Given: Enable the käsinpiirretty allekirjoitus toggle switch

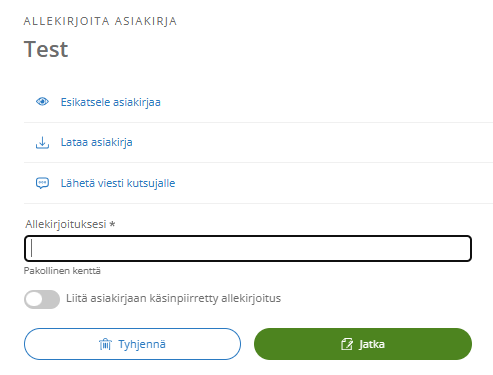Looking at the screenshot, I should click(42, 299).
